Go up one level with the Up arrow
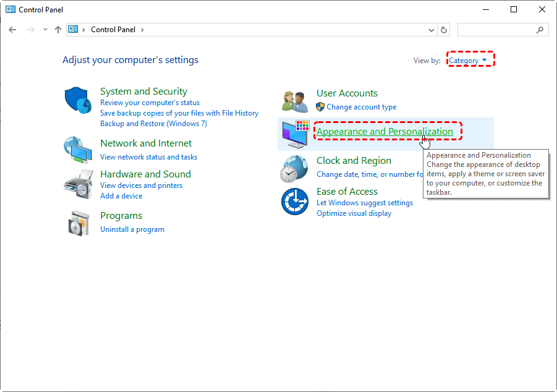This screenshot has height=392, width=557. point(58,30)
